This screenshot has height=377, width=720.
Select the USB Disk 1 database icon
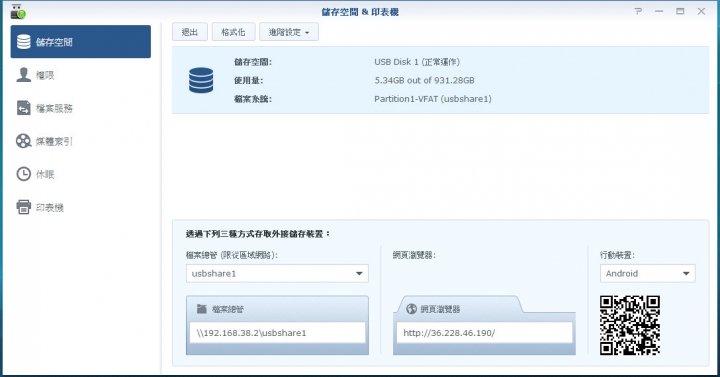tap(201, 80)
